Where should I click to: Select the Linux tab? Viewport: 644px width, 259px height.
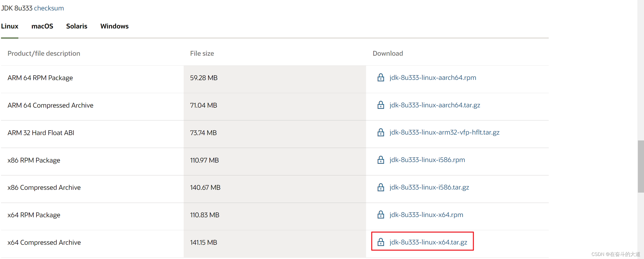pyautogui.click(x=10, y=26)
